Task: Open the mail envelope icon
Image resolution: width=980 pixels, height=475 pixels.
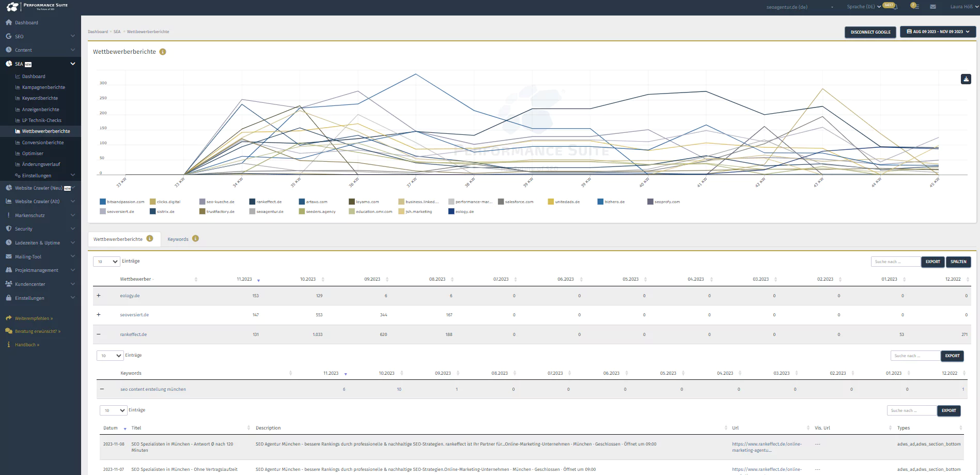Action: coord(933,7)
